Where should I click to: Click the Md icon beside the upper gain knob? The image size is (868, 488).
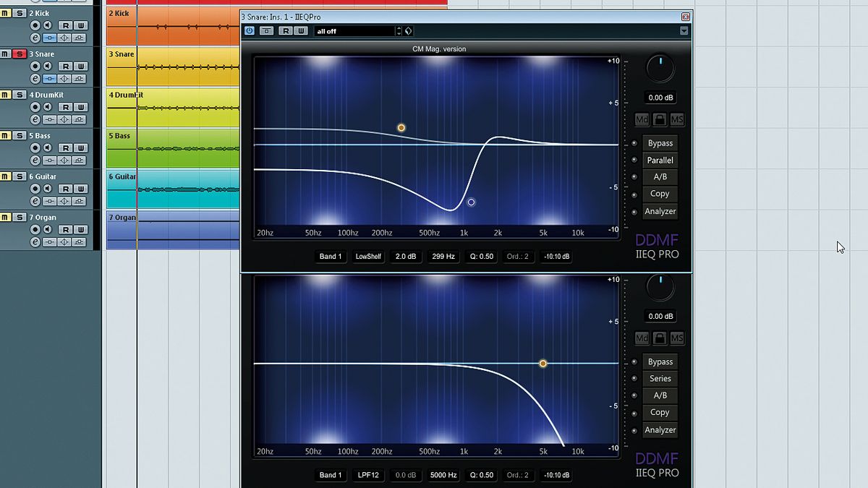pyautogui.click(x=642, y=119)
